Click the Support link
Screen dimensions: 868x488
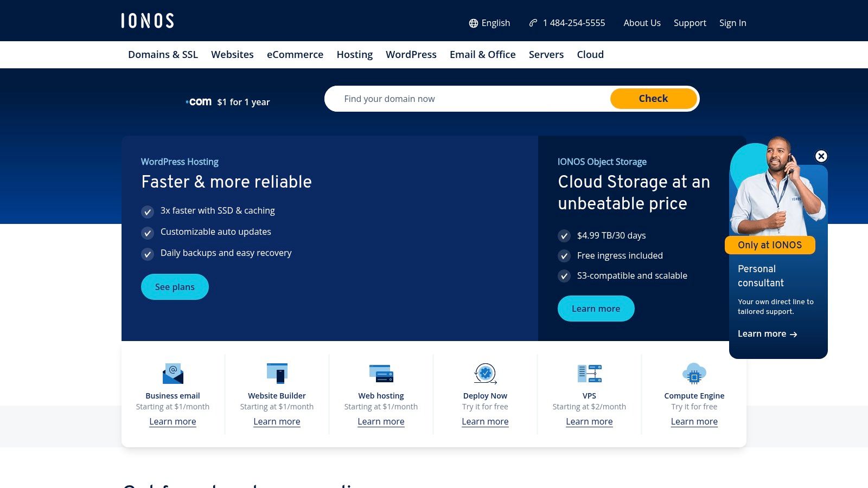pos(690,23)
